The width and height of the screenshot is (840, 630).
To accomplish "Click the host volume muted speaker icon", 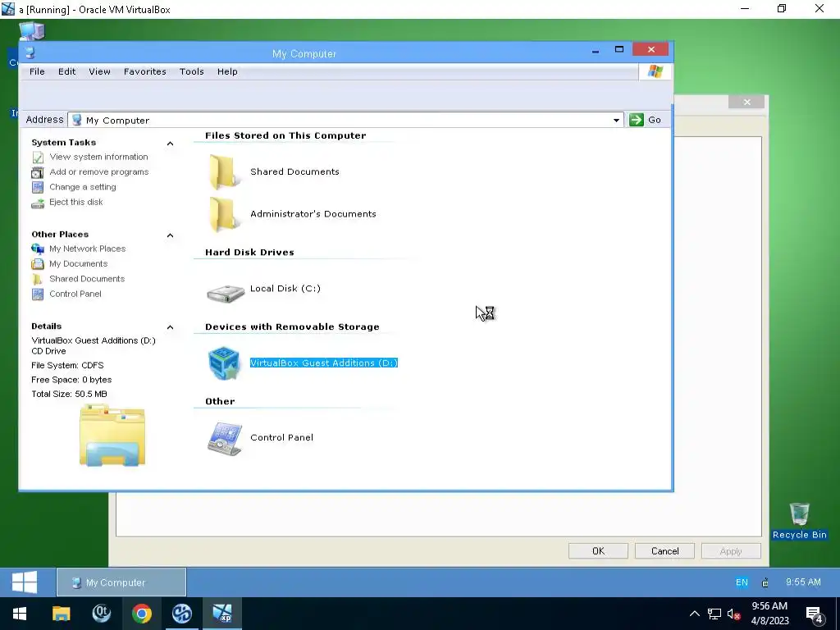I will [734, 614].
